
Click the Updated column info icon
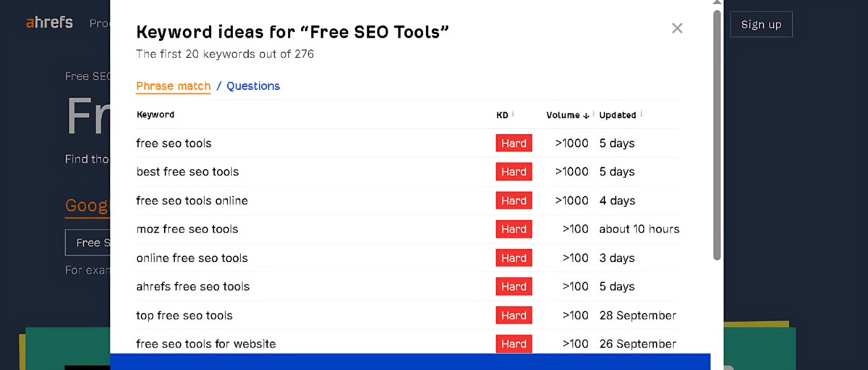(642, 114)
